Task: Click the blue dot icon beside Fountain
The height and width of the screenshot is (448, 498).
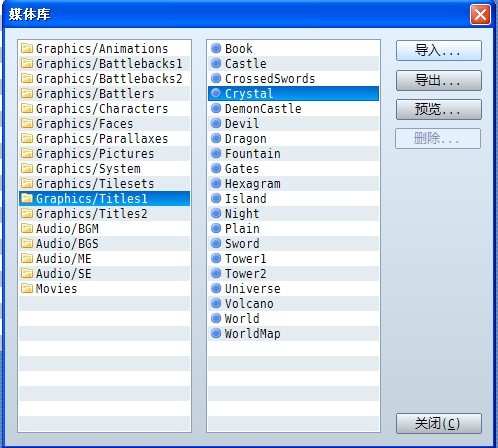Action: [x=216, y=153]
